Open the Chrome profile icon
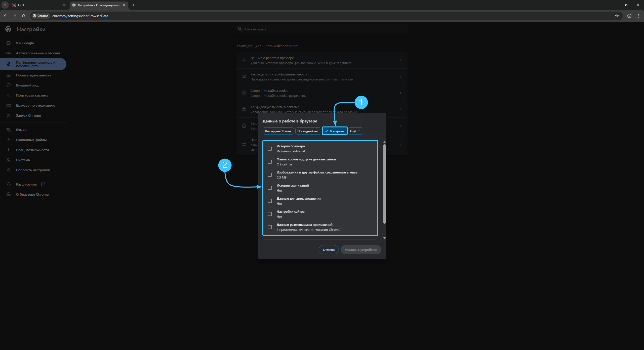644x350 pixels. (629, 16)
